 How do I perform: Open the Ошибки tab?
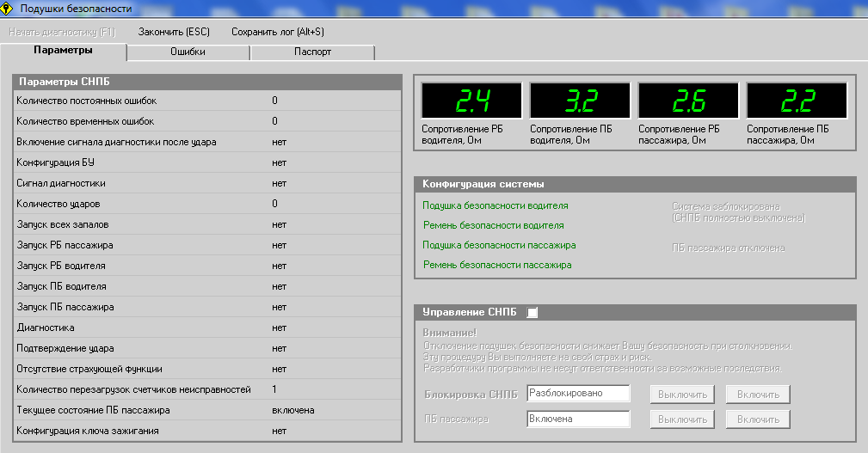pos(188,52)
